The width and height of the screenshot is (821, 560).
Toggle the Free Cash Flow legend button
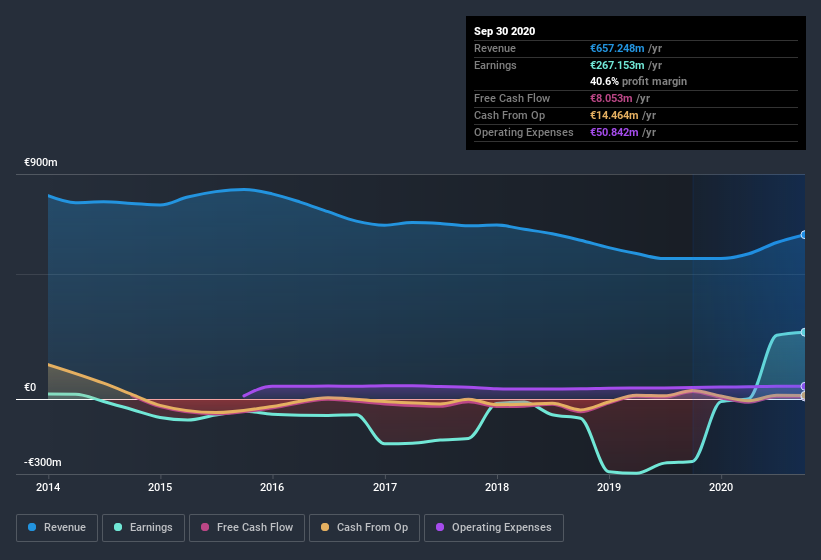(x=247, y=528)
